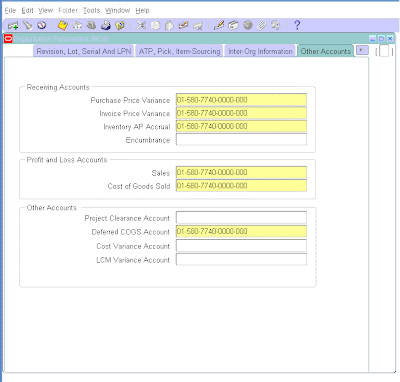
Task: Click the Purchase Price Variance label
Action: coord(130,100)
